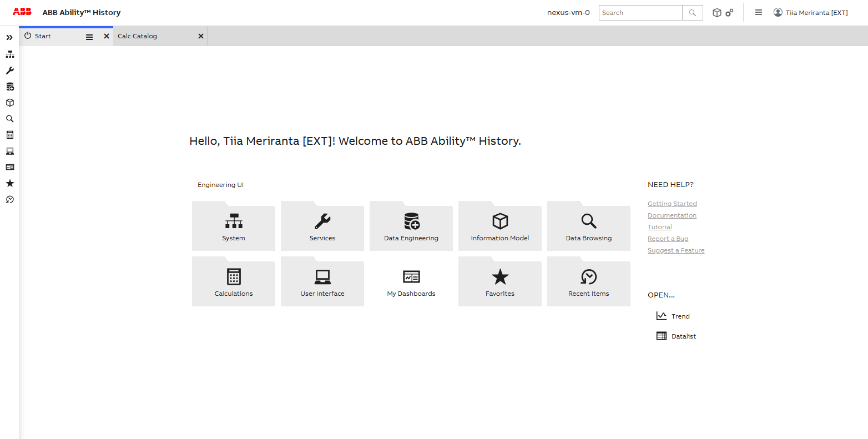Close the Calc Catalog tab
Viewport: 868px width, 439px height.
201,36
